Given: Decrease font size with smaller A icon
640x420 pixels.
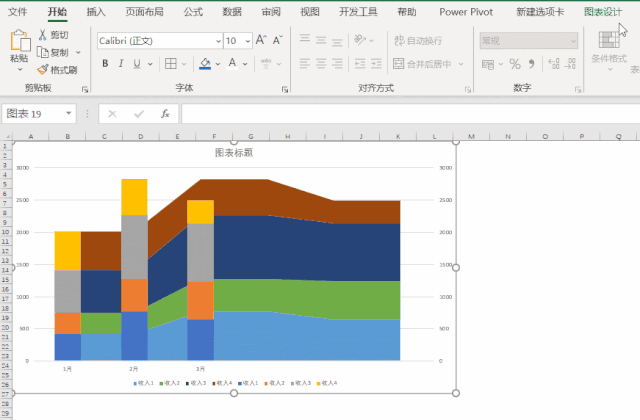Looking at the screenshot, I should pyautogui.click(x=278, y=40).
